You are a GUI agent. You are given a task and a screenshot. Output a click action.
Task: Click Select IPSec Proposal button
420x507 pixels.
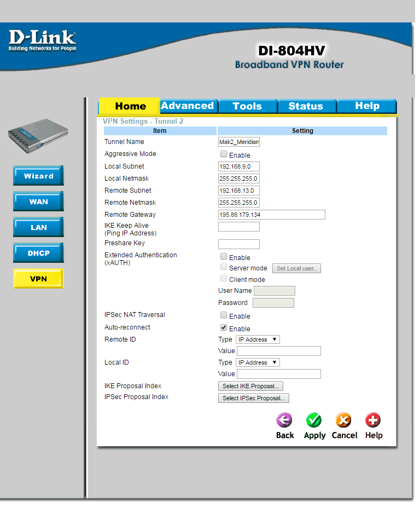(254, 398)
